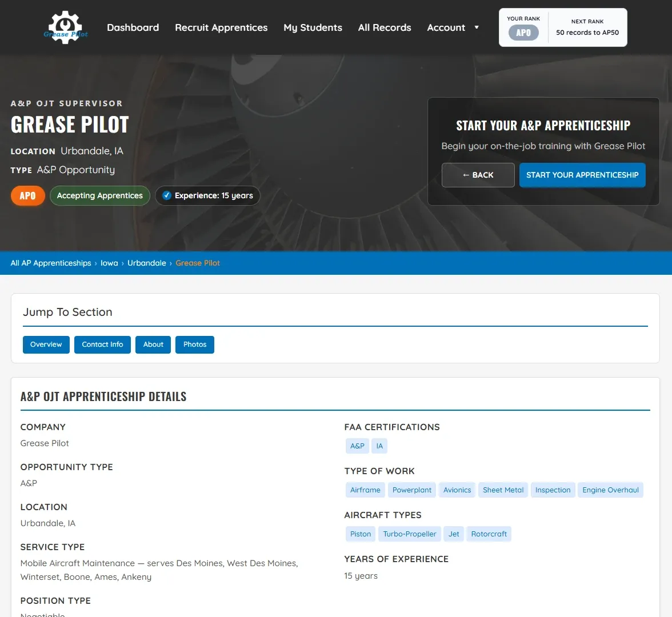This screenshot has width=672, height=617.
Task: Open the Dashboard page
Action: (x=133, y=27)
